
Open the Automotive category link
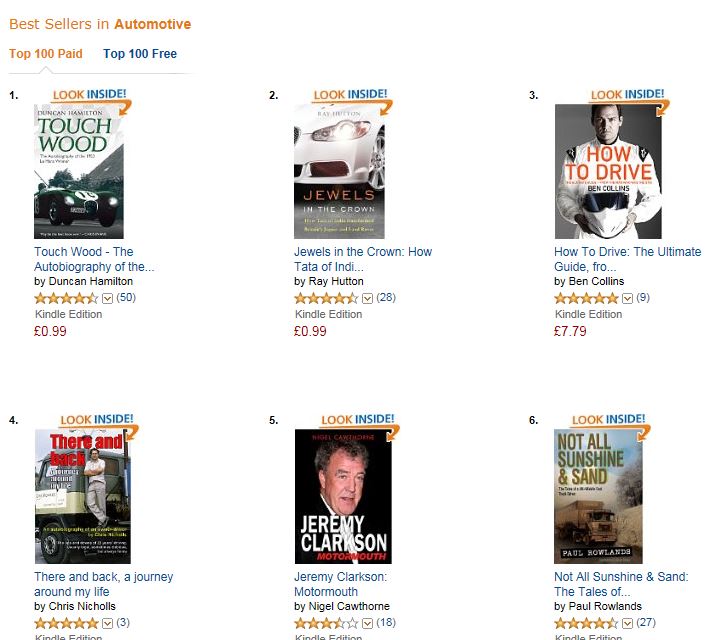click(x=153, y=24)
